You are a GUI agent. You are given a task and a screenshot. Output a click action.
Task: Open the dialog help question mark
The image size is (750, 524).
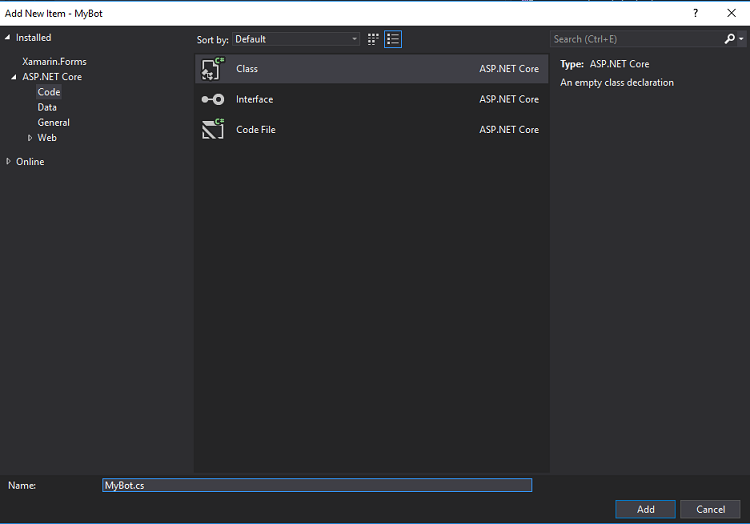tap(695, 13)
